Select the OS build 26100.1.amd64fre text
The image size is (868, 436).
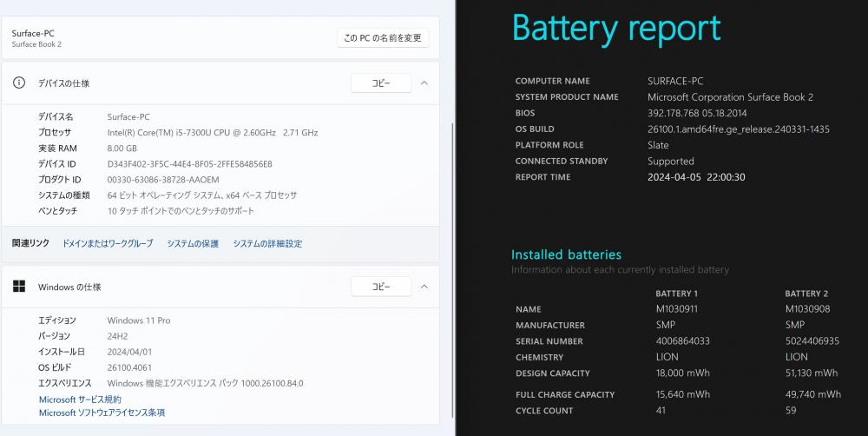click(x=739, y=129)
